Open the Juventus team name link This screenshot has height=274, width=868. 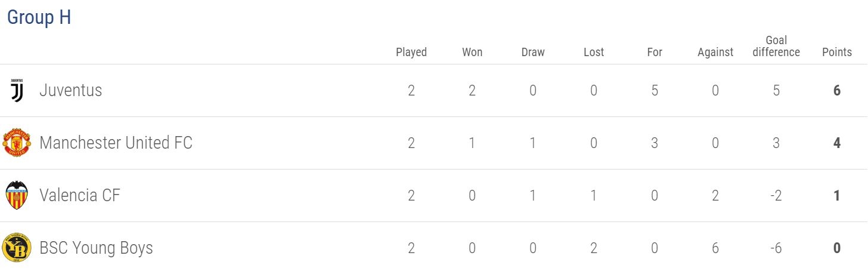[70, 91]
